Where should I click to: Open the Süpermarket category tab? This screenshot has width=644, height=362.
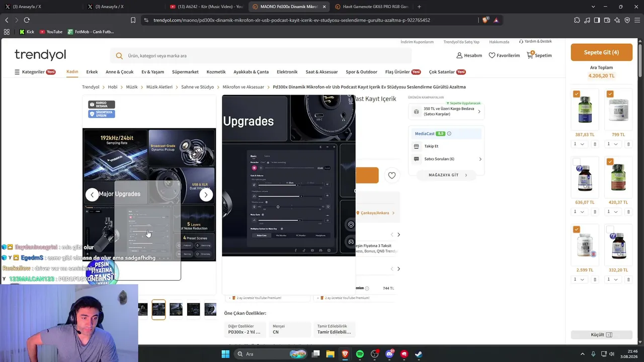pyautogui.click(x=185, y=72)
